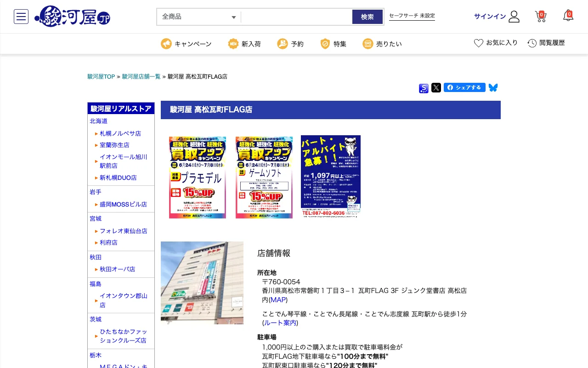The image size is (588, 368).
Task: Open the ゲームソフト 買取アップ flyer
Action: click(x=264, y=178)
